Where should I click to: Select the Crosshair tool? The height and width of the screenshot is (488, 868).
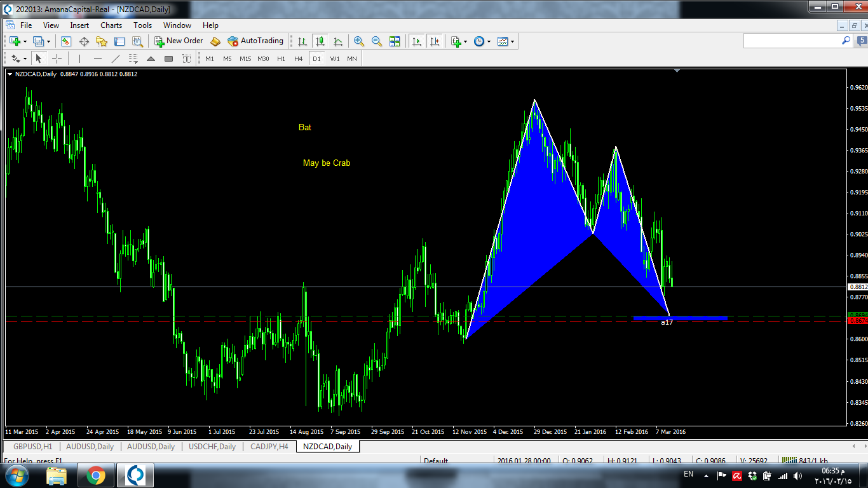tap(57, 58)
